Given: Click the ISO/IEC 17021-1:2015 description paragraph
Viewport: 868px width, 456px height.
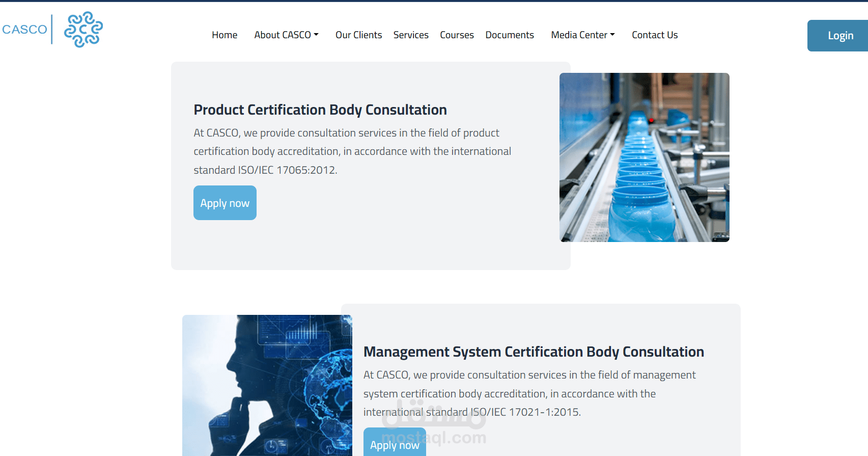Looking at the screenshot, I should (x=529, y=393).
